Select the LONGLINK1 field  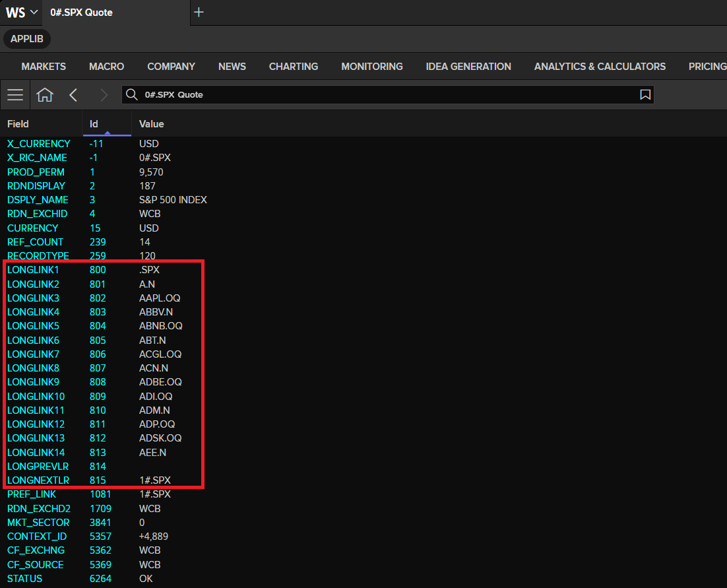(x=33, y=270)
